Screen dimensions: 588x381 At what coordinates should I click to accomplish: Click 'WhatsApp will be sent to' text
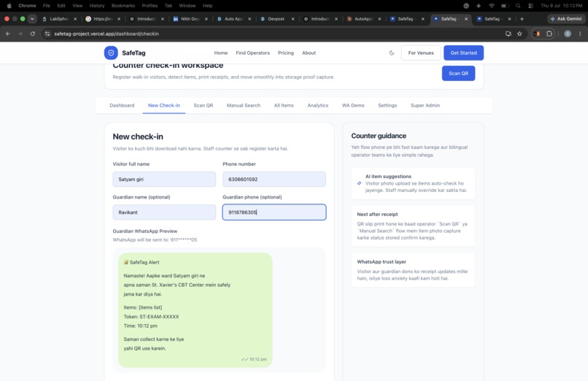[x=155, y=239]
